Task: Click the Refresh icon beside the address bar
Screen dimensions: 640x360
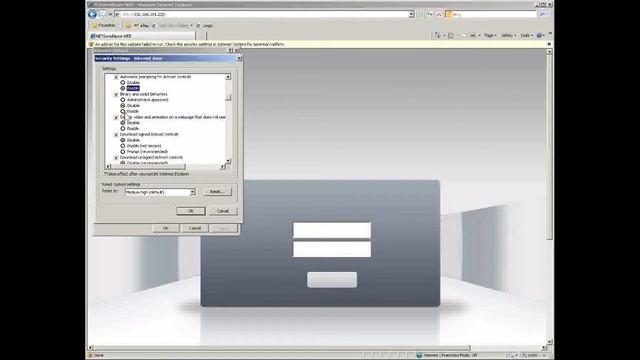Action: coord(430,14)
